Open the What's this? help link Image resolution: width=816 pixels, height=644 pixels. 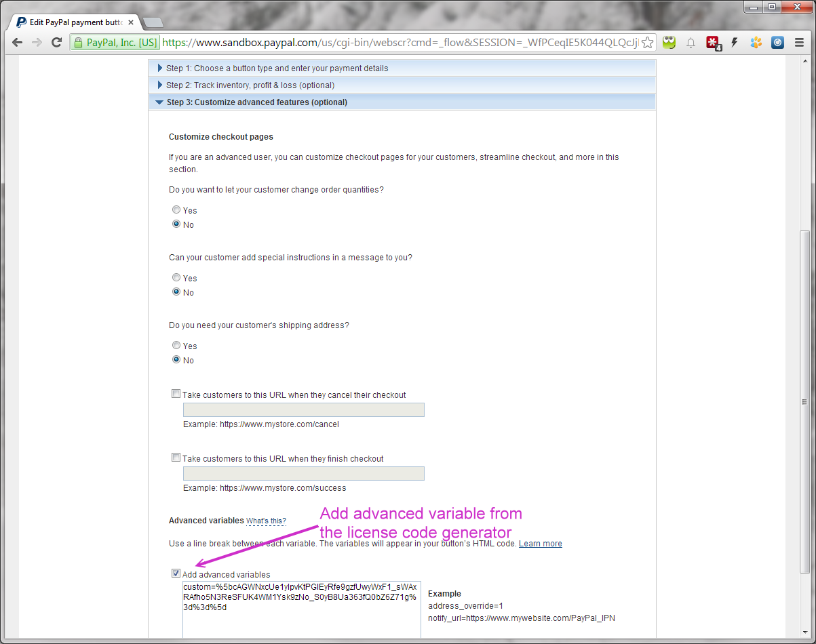tap(266, 521)
